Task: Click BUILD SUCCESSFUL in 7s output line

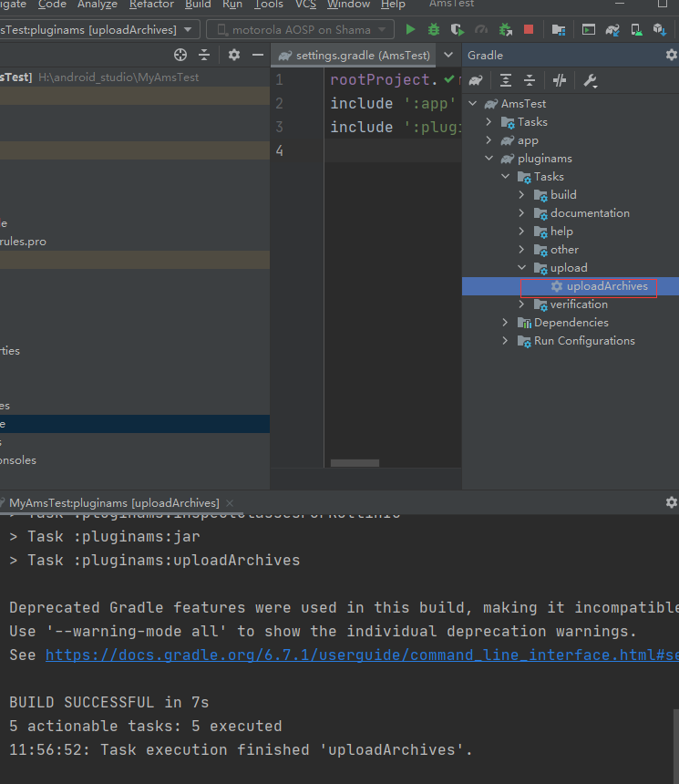Action: coord(109,703)
